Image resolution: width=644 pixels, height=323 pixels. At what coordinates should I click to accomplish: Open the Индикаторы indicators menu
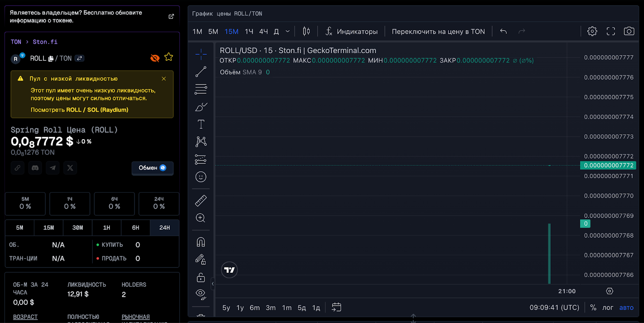pos(351,31)
